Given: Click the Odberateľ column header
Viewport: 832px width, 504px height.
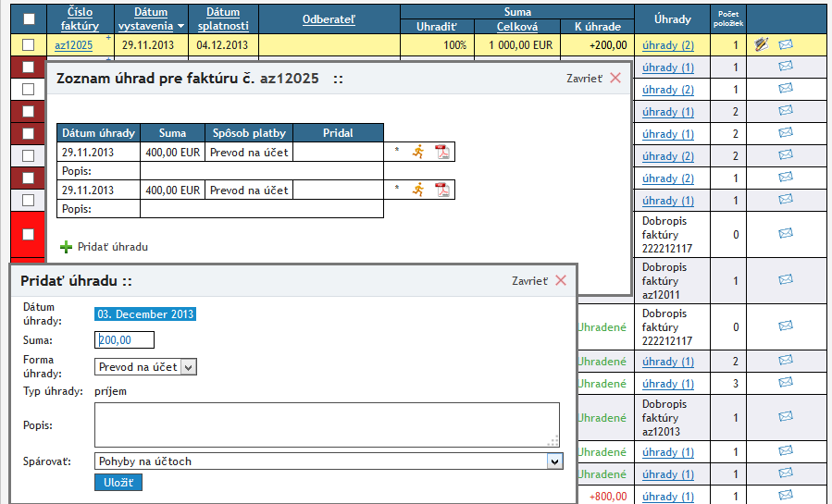Looking at the screenshot, I should (329, 18).
